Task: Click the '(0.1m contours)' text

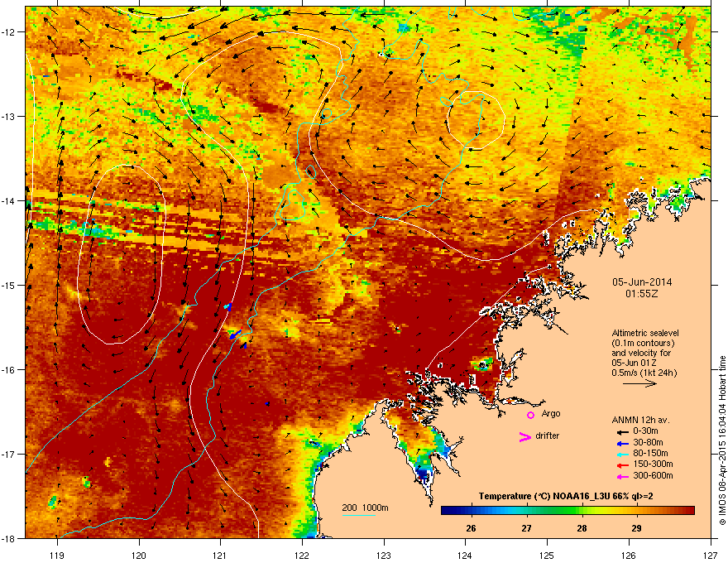Action: point(643,344)
